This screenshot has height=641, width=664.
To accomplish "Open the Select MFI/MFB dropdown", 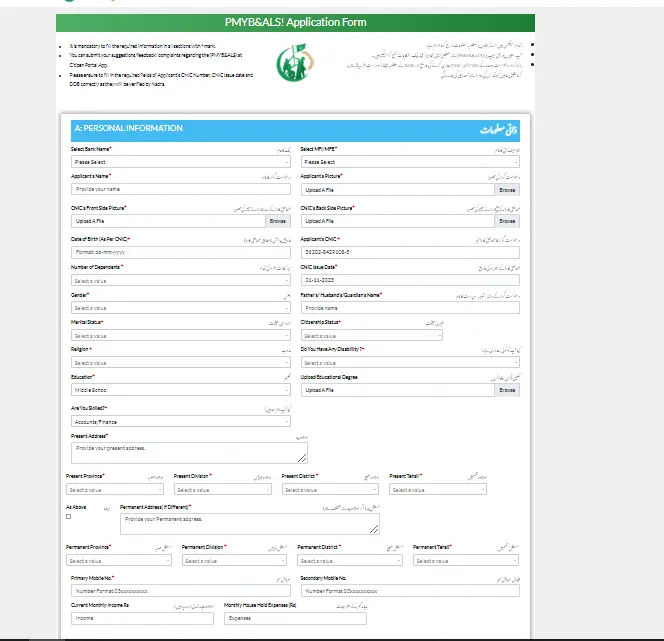I will tap(410, 162).
